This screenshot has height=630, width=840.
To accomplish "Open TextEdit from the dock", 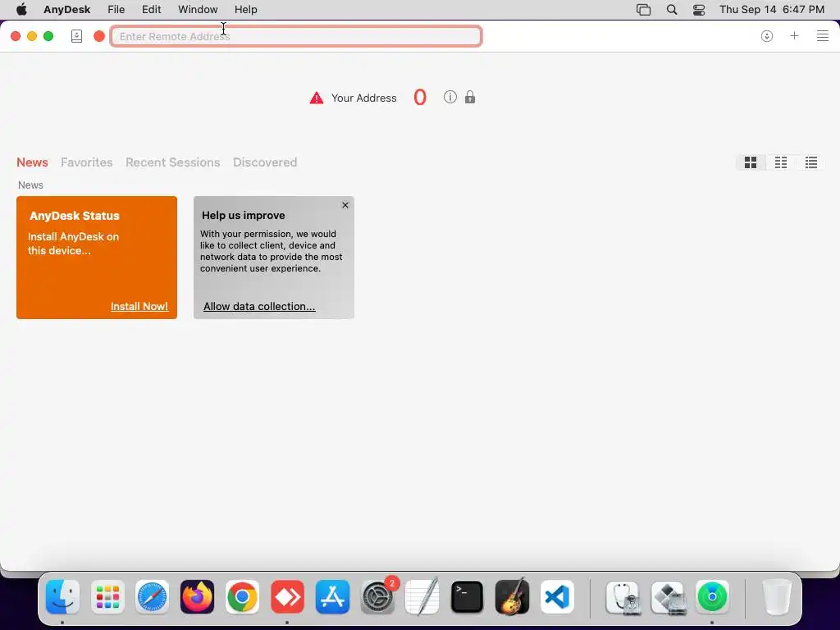I will click(x=422, y=597).
